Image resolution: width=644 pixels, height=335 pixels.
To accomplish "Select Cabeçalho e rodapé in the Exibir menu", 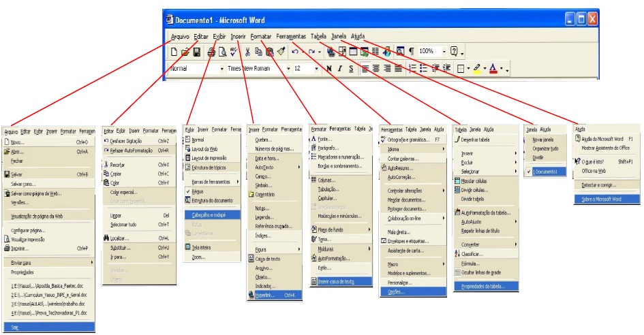I will 212,214.
